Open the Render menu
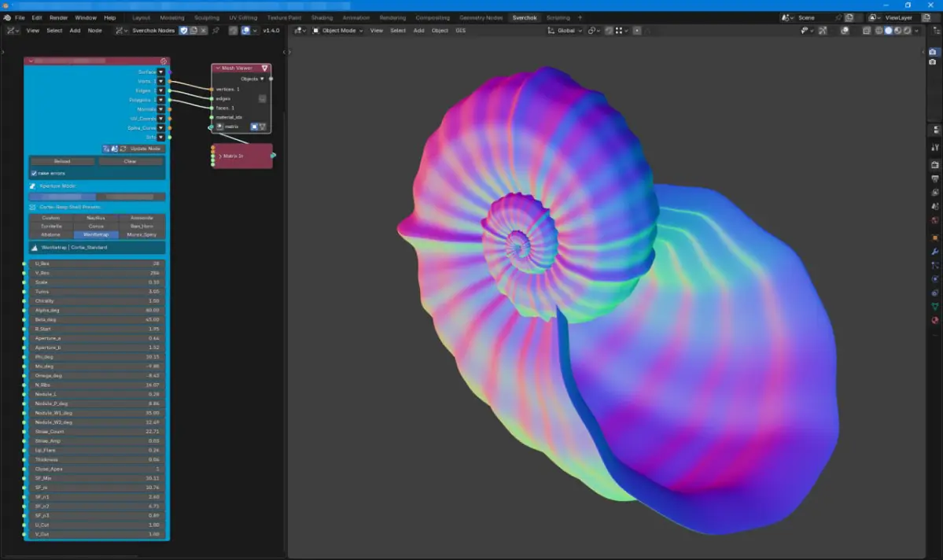The width and height of the screenshot is (943, 560). click(x=58, y=18)
